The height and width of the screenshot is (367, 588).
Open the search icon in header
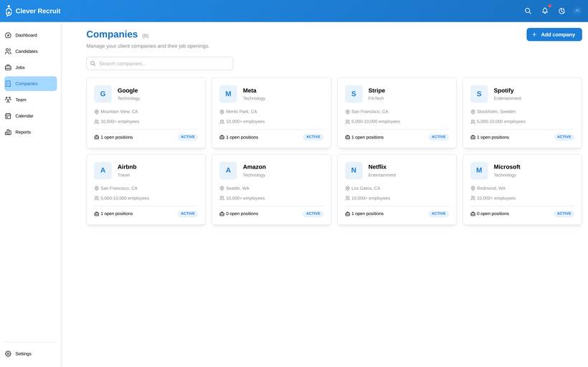pyautogui.click(x=528, y=11)
